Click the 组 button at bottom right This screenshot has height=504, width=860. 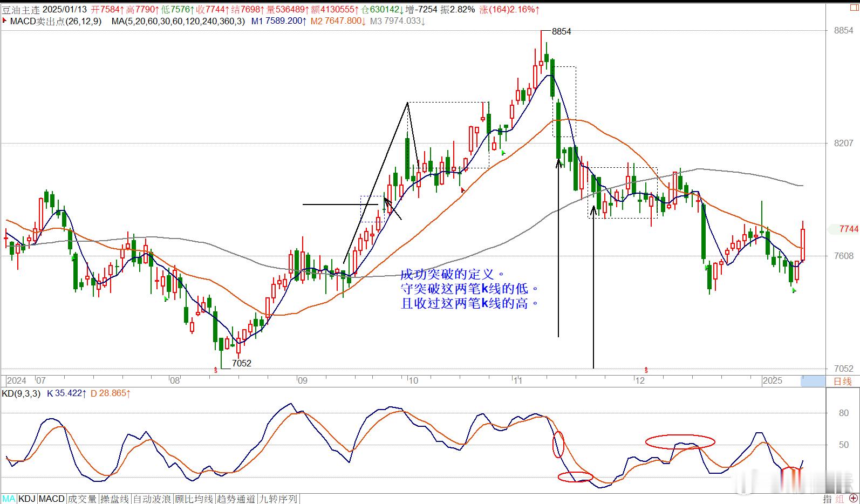(x=840, y=499)
